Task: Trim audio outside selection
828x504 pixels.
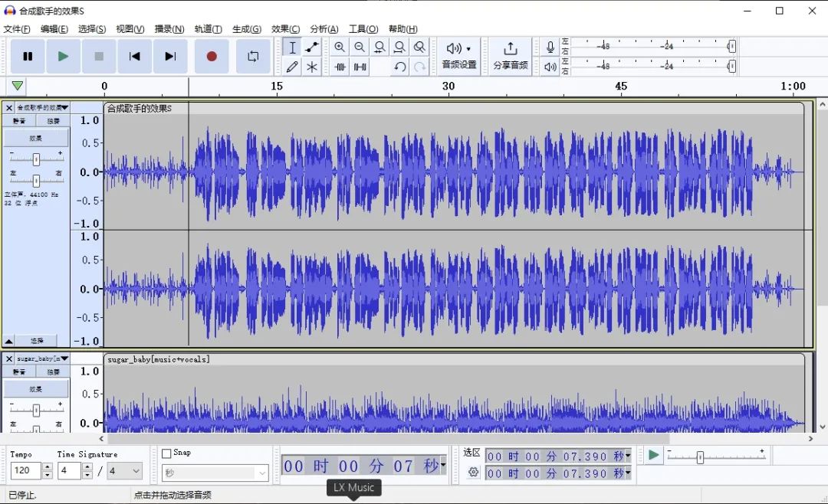Action: 340,67
